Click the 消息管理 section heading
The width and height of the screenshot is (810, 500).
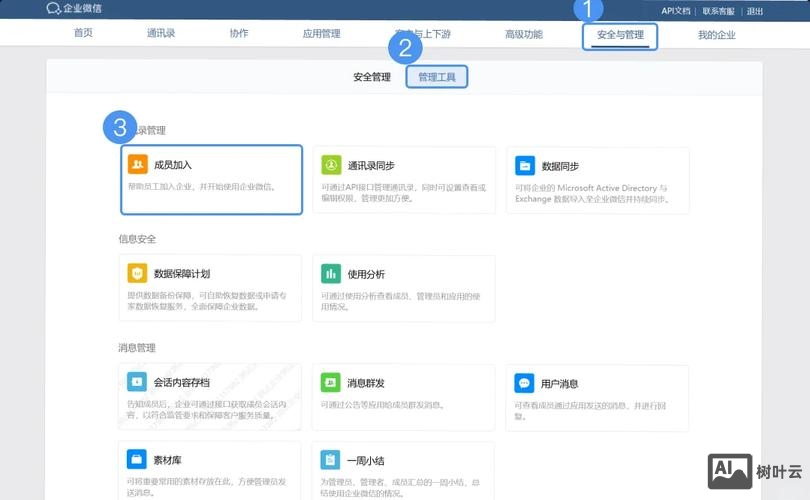[137, 348]
